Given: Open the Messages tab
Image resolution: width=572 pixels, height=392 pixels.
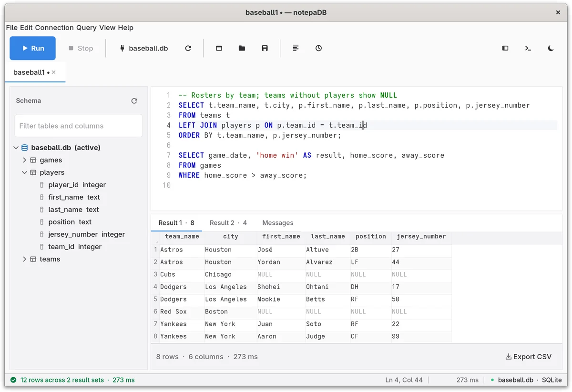Looking at the screenshot, I should coord(278,222).
